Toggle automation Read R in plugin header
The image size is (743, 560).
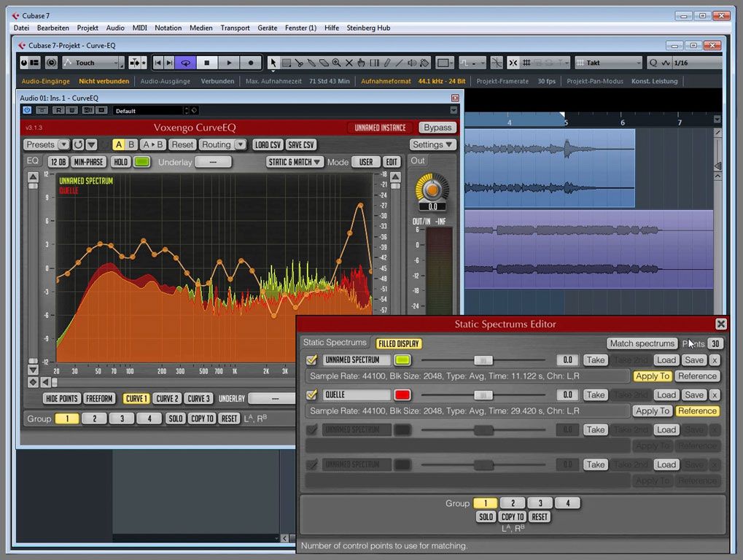click(x=59, y=110)
